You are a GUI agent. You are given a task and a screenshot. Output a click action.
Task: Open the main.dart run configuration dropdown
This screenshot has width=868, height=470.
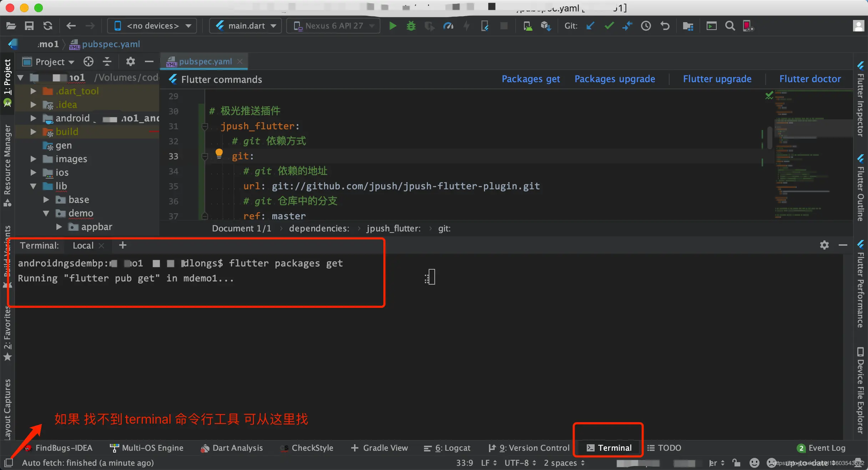click(x=246, y=26)
